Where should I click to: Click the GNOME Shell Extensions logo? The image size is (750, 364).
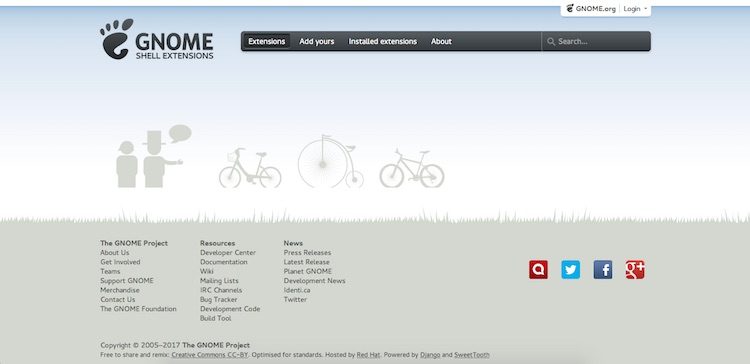coord(157,39)
